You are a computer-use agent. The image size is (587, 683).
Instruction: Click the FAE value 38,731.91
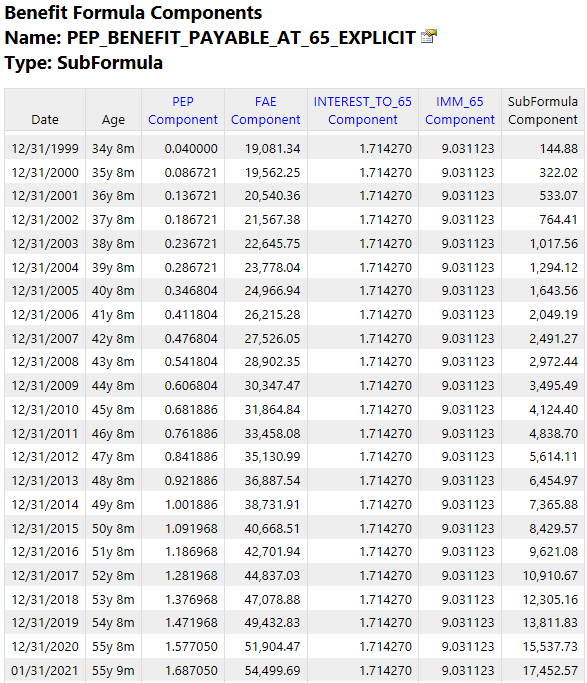click(x=272, y=505)
